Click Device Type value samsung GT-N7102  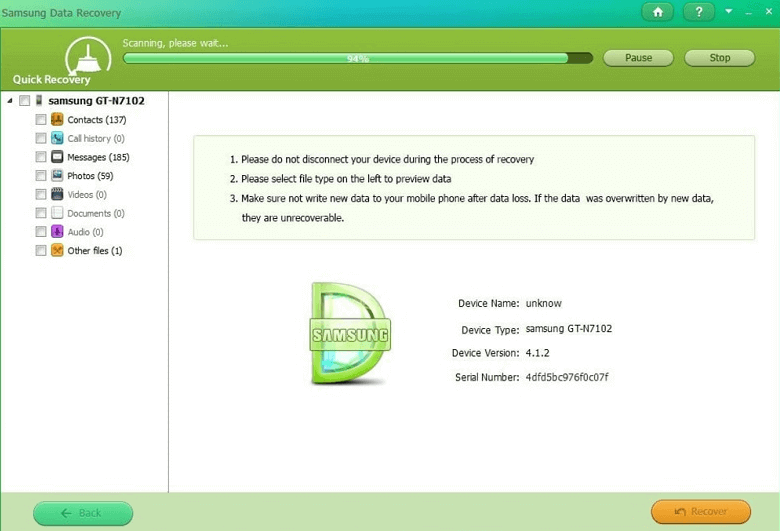click(x=569, y=328)
